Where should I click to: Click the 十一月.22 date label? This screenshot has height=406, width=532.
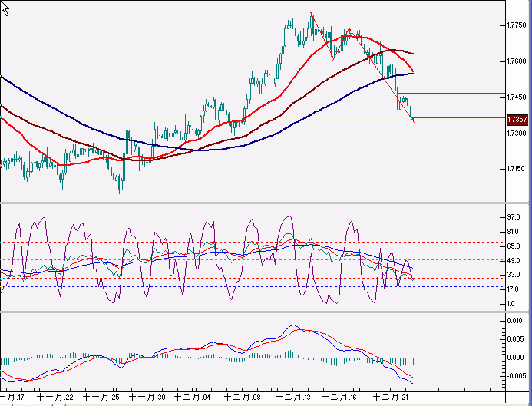[55, 398]
